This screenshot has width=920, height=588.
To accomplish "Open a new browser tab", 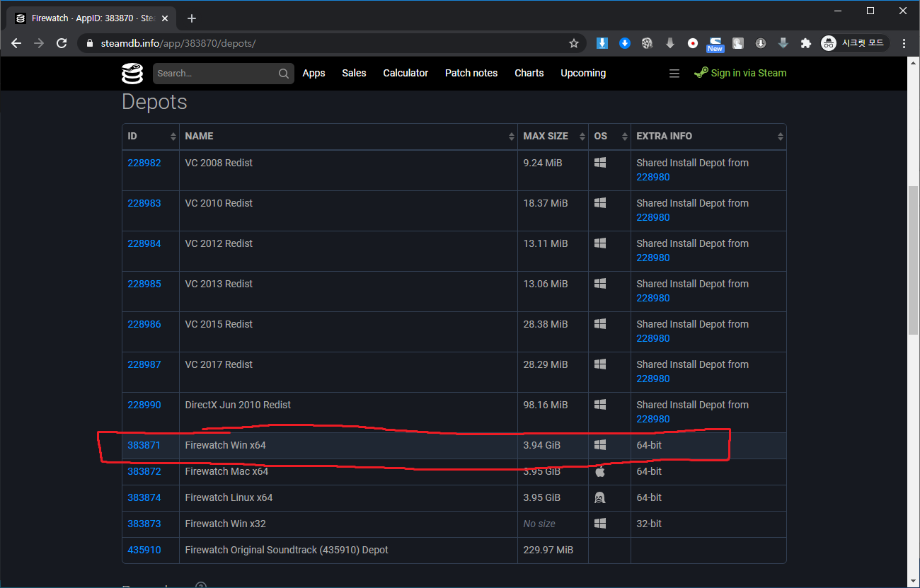I will point(192,18).
